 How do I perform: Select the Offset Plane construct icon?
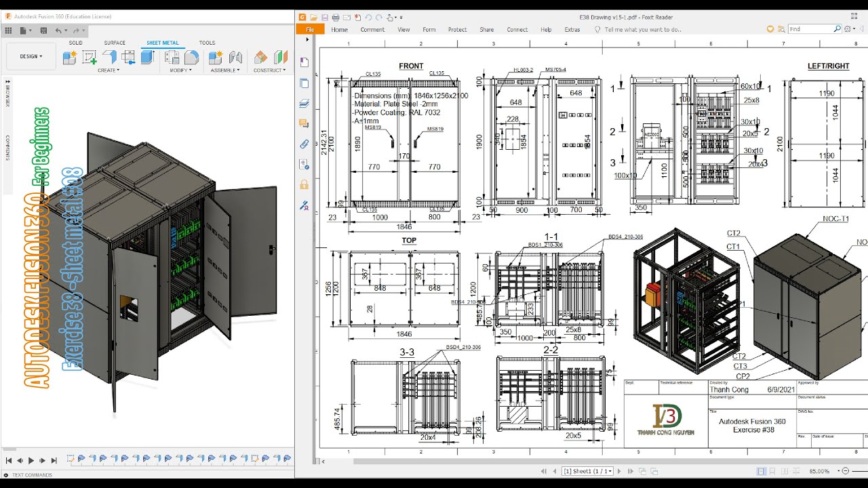pos(260,58)
